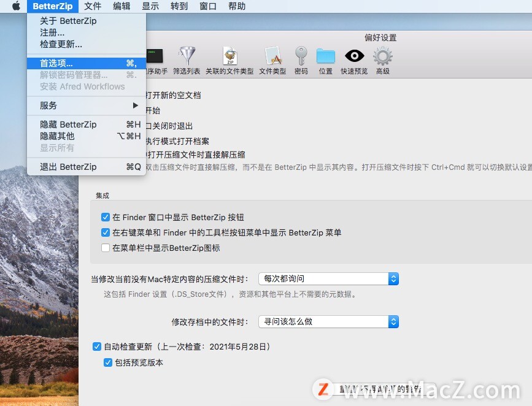
Task: Click the 打开压缩文件时直接解压缩 option label
Action: point(195,155)
